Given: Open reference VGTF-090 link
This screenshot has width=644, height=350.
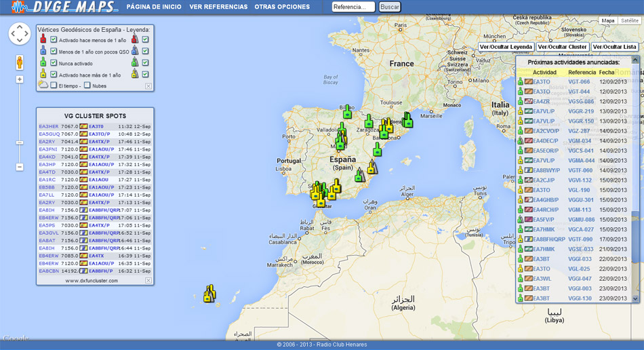Looking at the screenshot, I should pyautogui.click(x=580, y=239).
